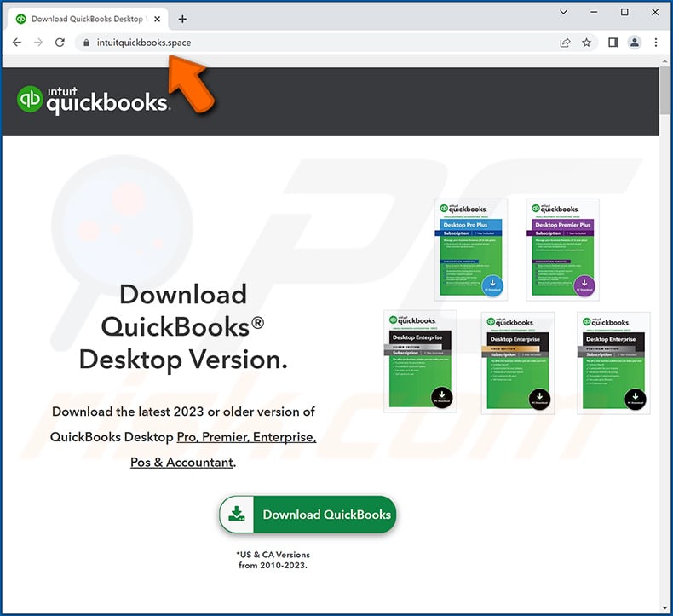Click the page scrollbar thumb
673x616 pixels.
click(665, 90)
